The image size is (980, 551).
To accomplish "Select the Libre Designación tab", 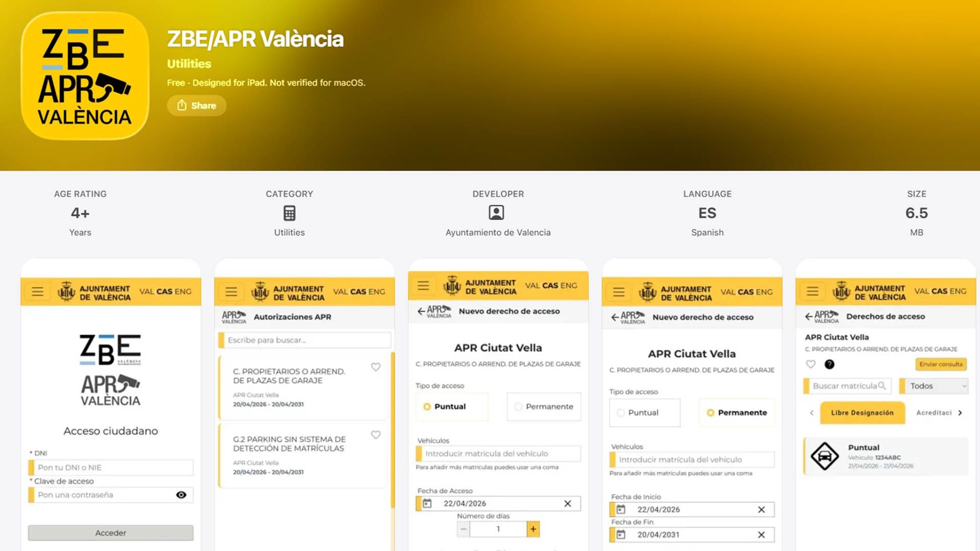I will click(863, 413).
